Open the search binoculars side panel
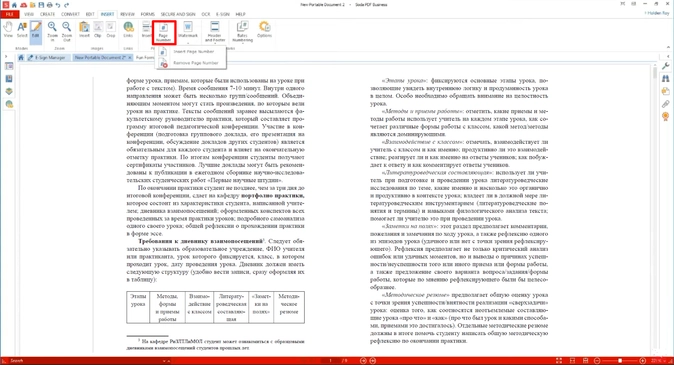This screenshot has width=674, height=365. click(666, 79)
